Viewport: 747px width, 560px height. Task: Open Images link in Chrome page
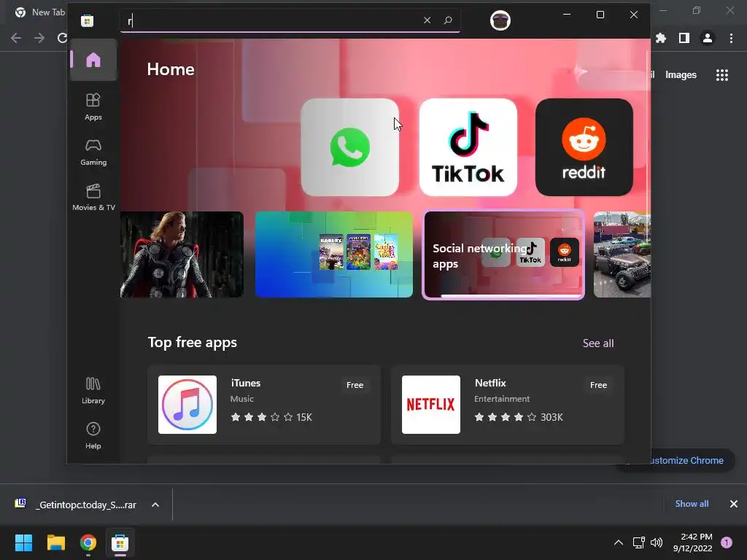681,75
